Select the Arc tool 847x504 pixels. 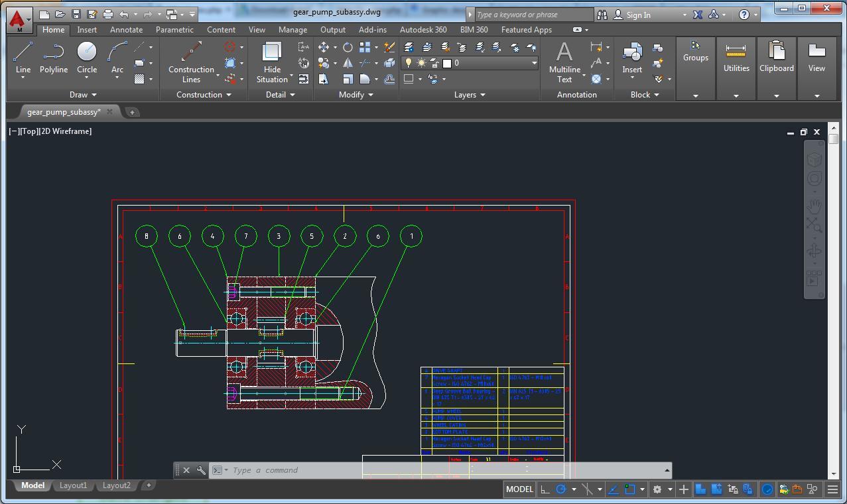click(116, 56)
